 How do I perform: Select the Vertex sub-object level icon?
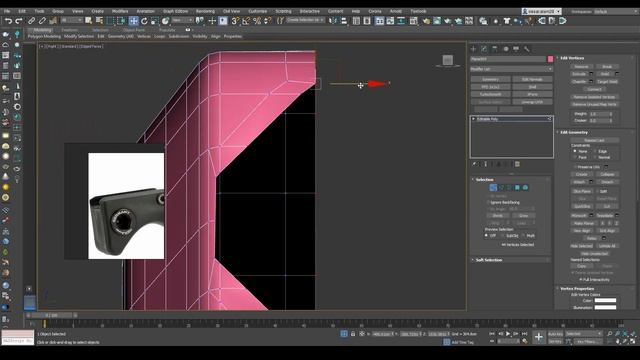493,187
